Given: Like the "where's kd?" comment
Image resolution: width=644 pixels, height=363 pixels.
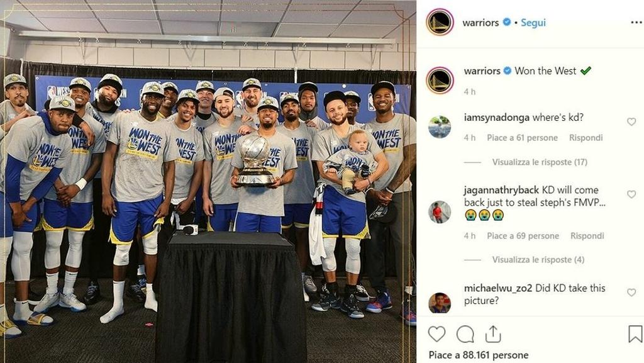Looking at the screenshot, I should point(631,121).
